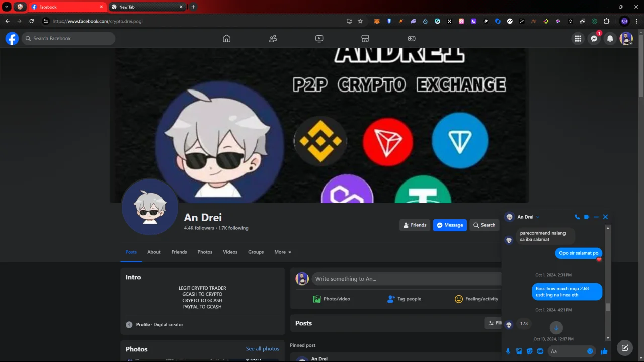Open the browser Extensions puzzle icon
This screenshot has width=644, height=362.
click(606, 21)
